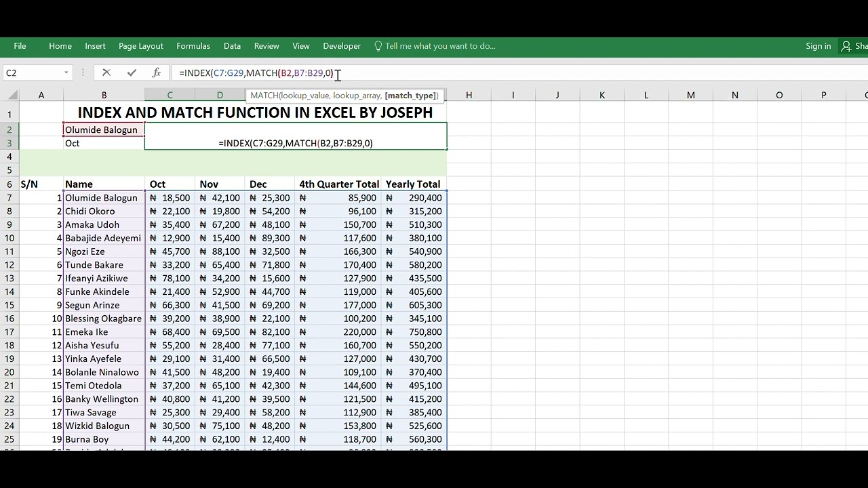This screenshot has height=488, width=868.
Task: Click the name cell Chidi Okoro
Action: (x=104, y=211)
